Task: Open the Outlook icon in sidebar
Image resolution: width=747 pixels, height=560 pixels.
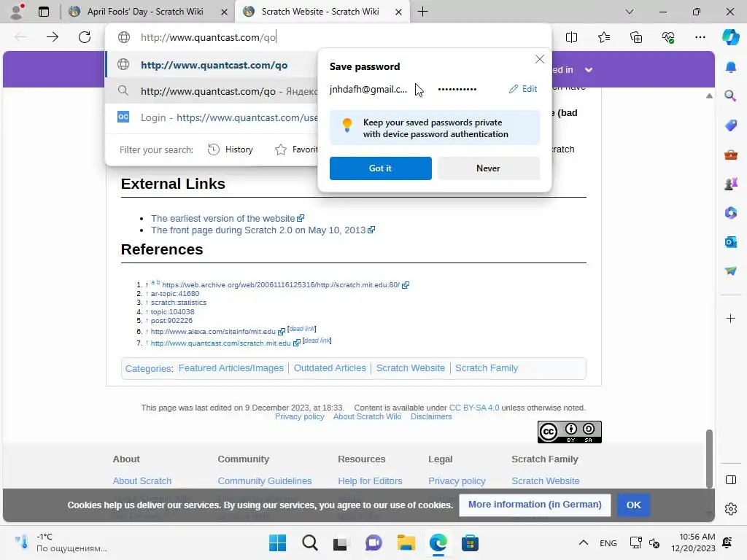Action: 731,242
